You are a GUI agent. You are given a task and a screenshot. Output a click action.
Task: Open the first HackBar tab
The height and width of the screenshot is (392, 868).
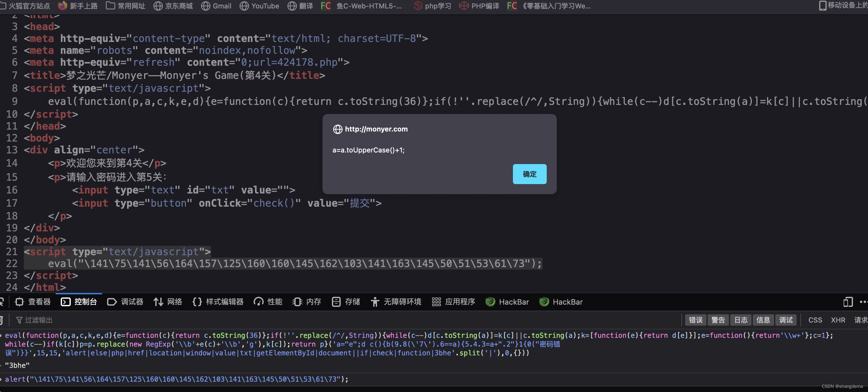point(507,302)
